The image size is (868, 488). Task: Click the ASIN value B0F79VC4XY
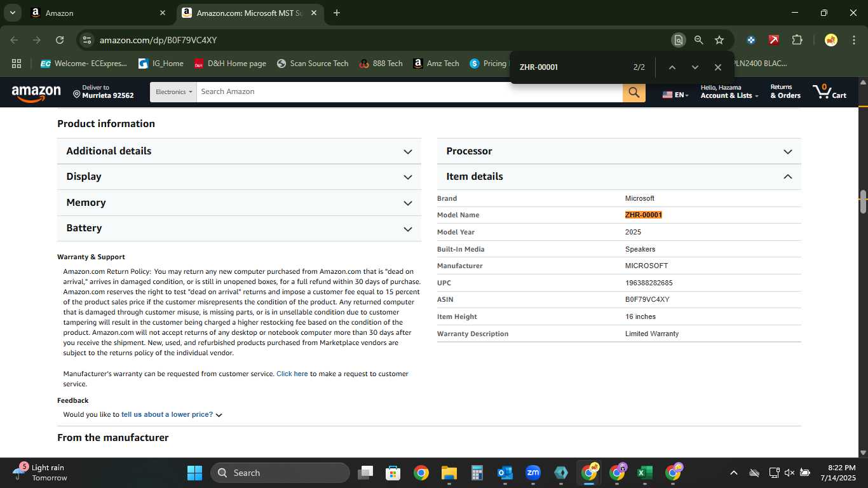(x=648, y=299)
